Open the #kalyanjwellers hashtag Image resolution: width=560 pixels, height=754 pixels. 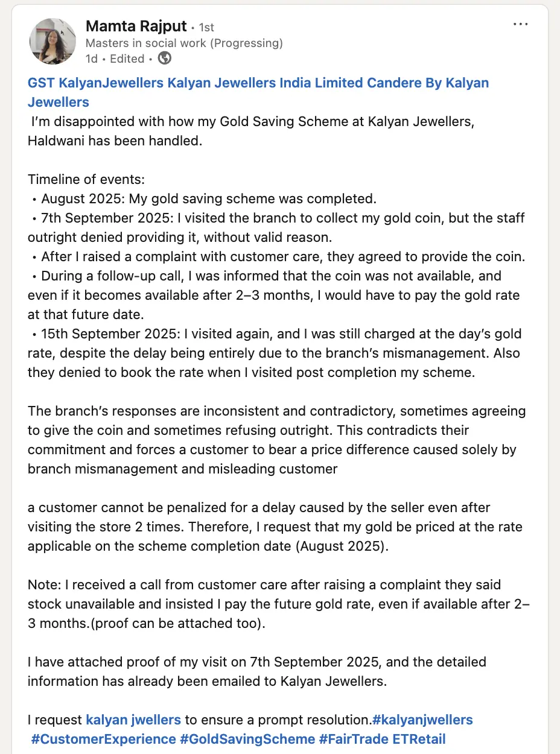click(x=422, y=720)
